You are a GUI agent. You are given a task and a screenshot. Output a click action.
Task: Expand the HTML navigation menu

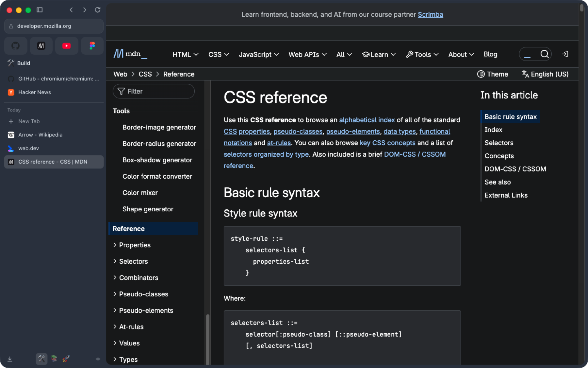186,55
